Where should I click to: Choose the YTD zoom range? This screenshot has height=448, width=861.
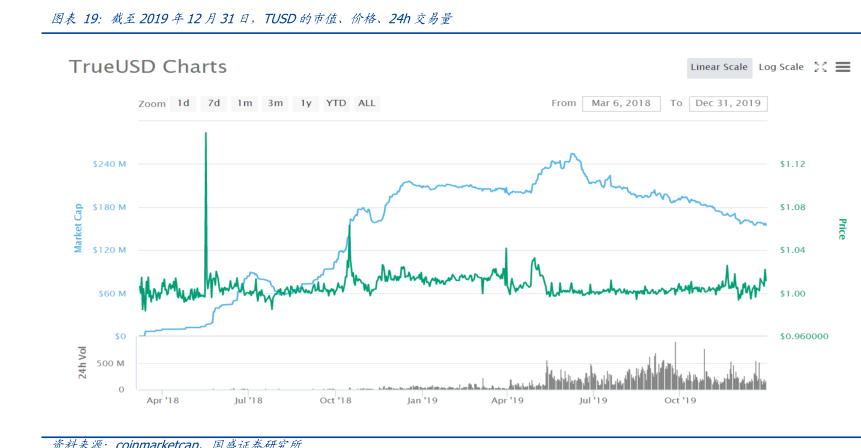336,103
